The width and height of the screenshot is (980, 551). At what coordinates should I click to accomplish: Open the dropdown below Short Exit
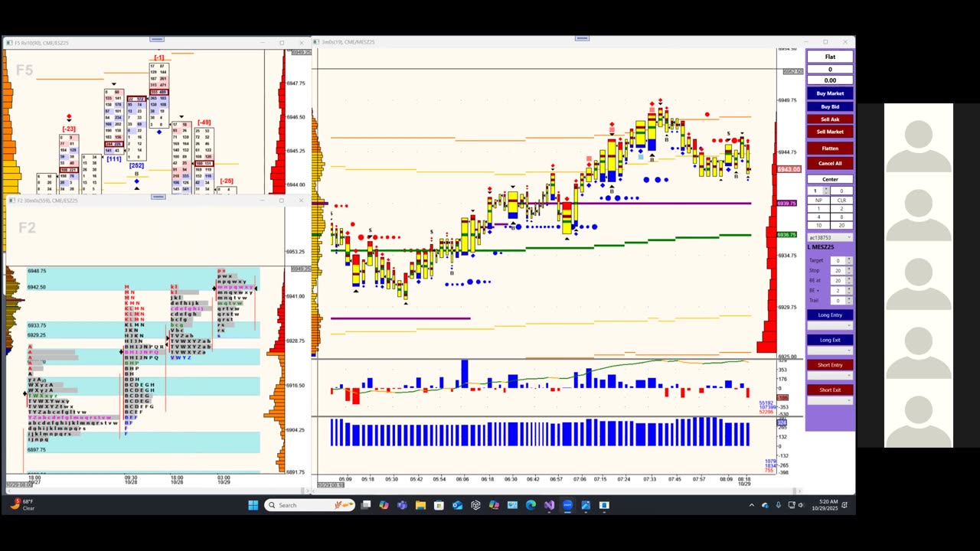pos(830,401)
